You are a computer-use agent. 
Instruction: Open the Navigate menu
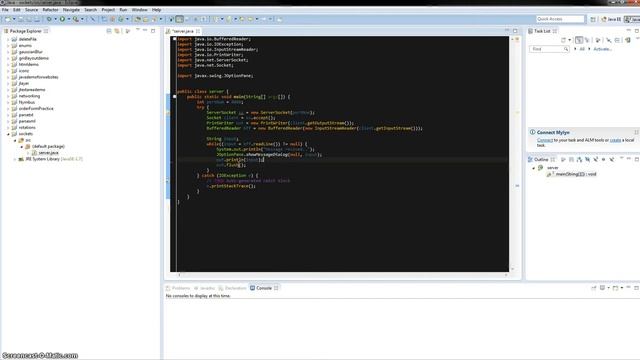coord(71,10)
